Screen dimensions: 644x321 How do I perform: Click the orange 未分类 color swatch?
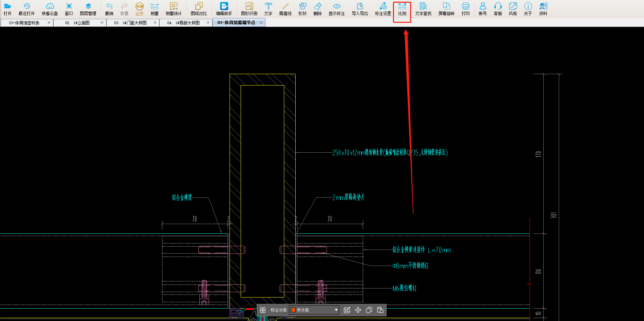click(x=293, y=310)
